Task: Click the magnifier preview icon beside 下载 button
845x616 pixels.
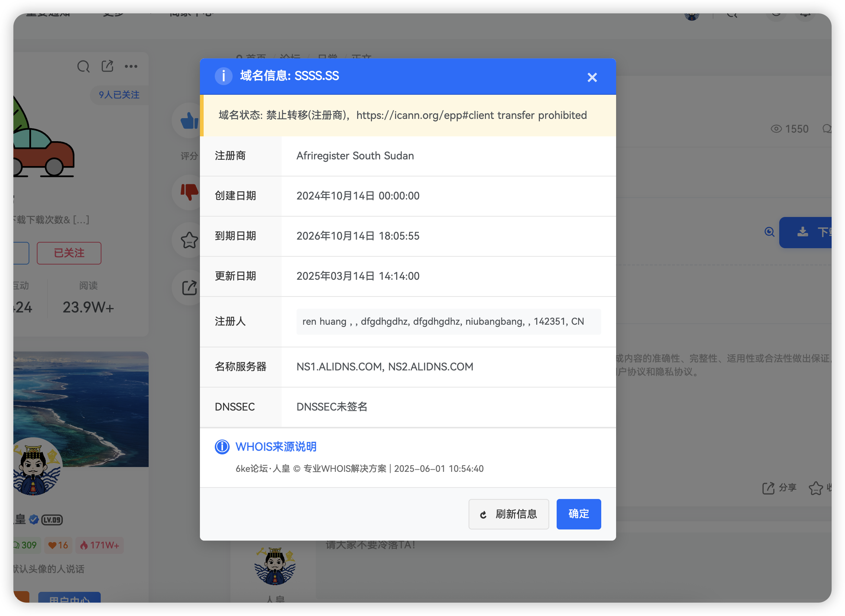Action: pyautogui.click(x=769, y=232)
